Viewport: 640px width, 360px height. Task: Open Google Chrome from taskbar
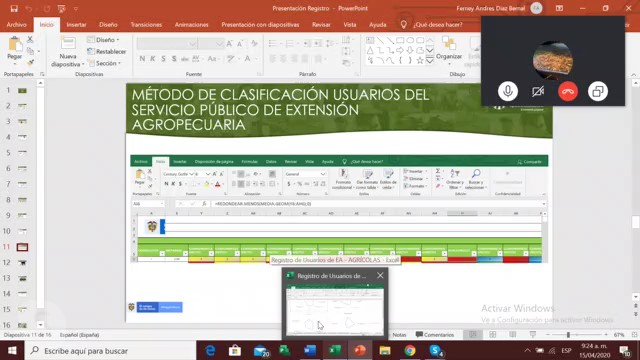410,351
